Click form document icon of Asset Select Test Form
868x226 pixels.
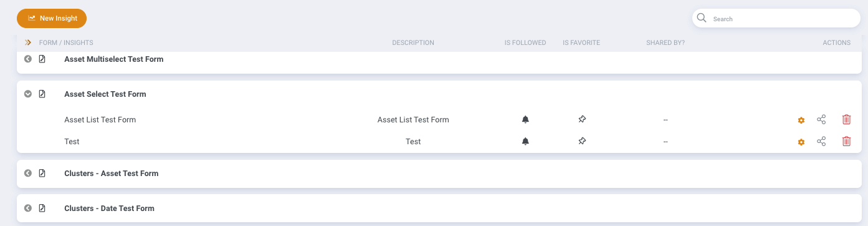tap(42, 94)
